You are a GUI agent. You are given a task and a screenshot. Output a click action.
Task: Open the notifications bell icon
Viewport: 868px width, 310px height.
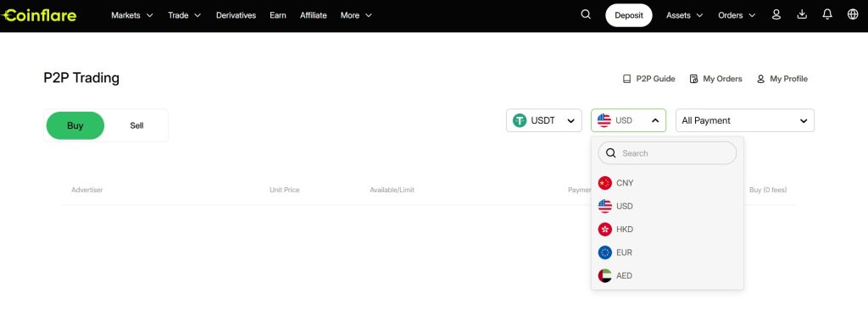click(x=827, y=15)
